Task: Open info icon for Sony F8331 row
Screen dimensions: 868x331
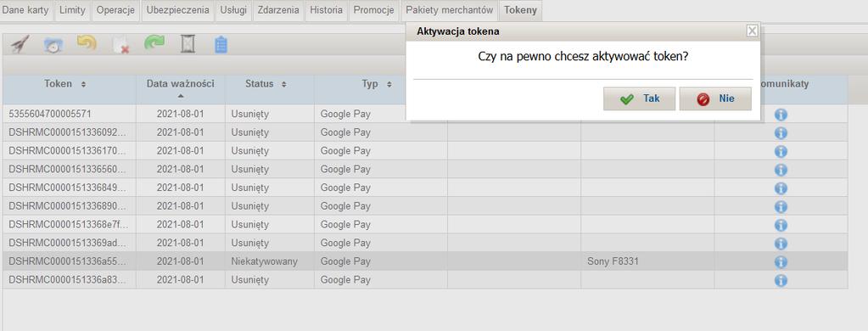Action: tap(781, 261)
